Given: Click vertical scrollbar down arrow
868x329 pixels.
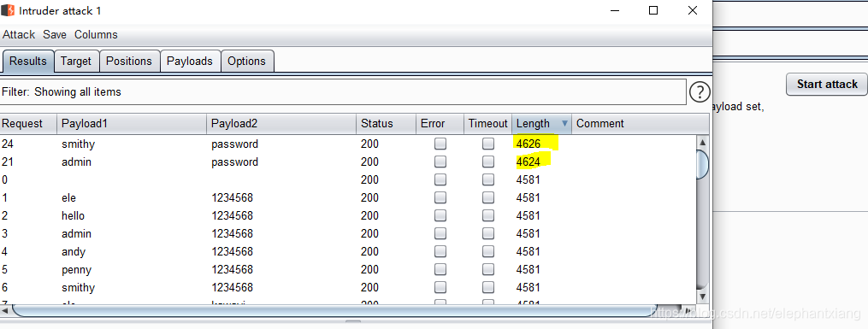Looking at the screenshot, I should (702, 297).
